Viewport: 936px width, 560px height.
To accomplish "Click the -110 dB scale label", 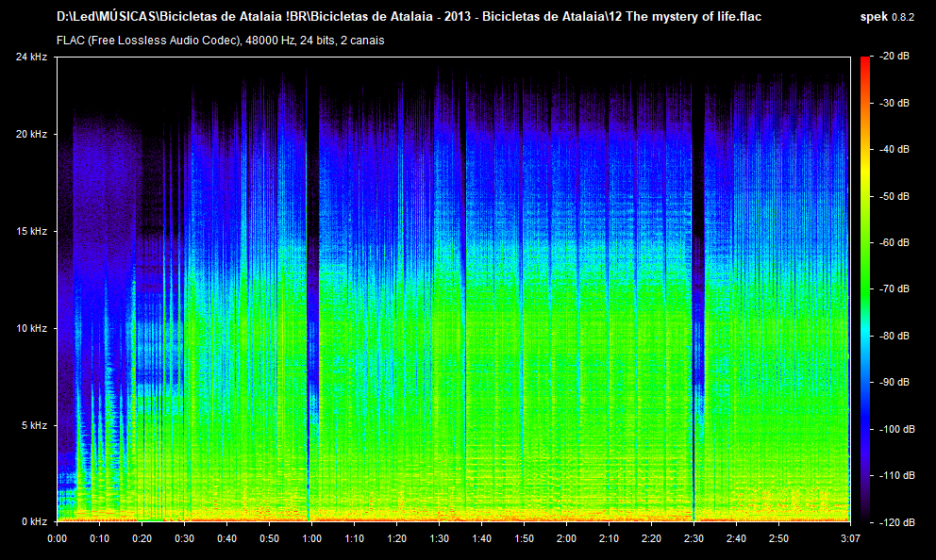I will tap(896, 475).
